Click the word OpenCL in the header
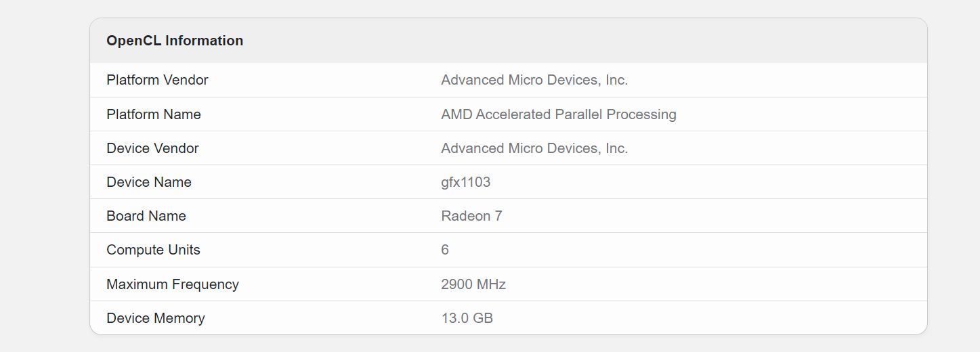This screenshot has width=980, height=352. [x=133, y=41]
